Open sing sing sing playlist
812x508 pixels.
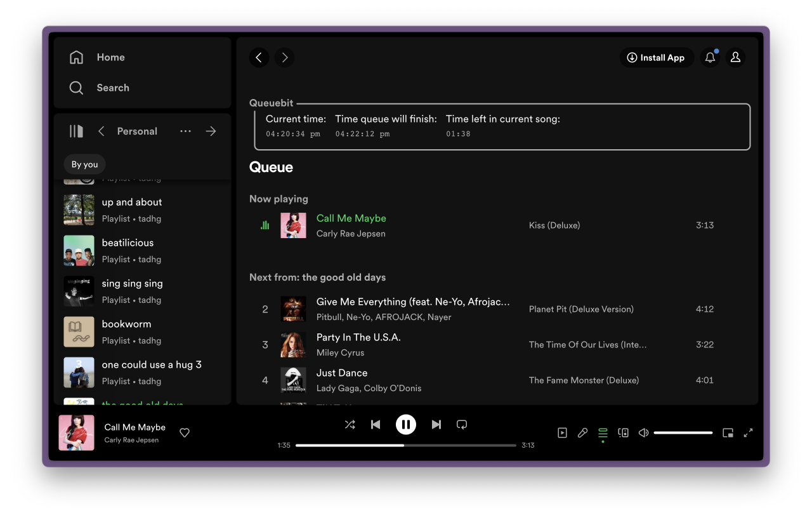143,291
